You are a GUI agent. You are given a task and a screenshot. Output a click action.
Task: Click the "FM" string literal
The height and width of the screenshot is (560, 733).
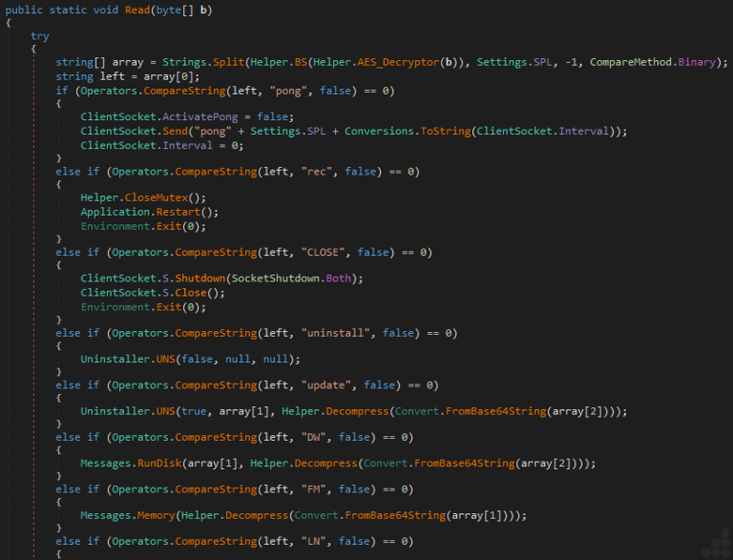click(x=314, y=489)
